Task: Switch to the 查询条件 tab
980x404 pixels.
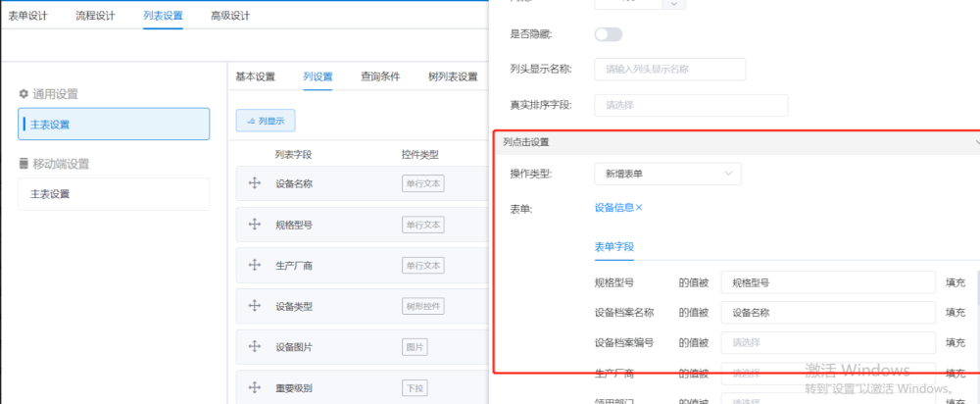Action: tap(379, 76)
